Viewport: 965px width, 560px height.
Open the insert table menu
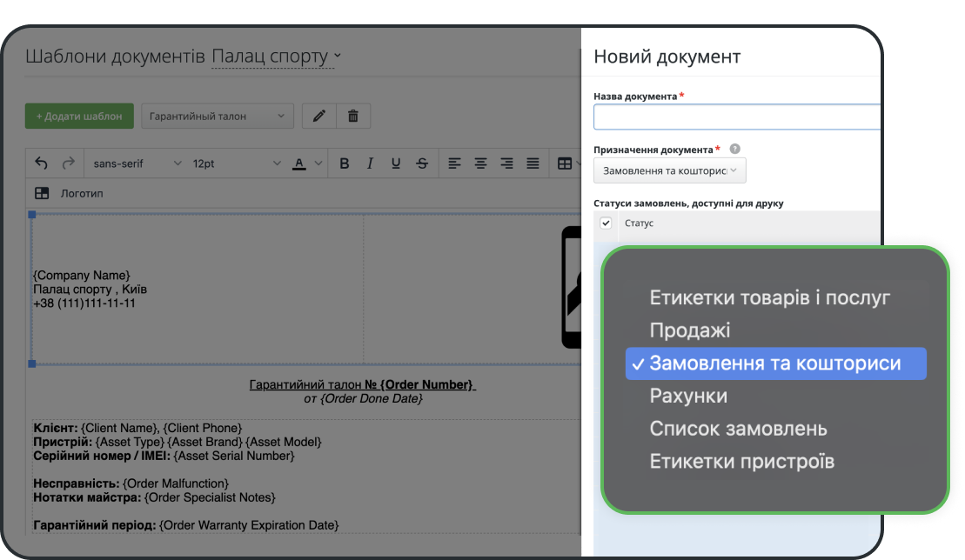pos(566,163)
